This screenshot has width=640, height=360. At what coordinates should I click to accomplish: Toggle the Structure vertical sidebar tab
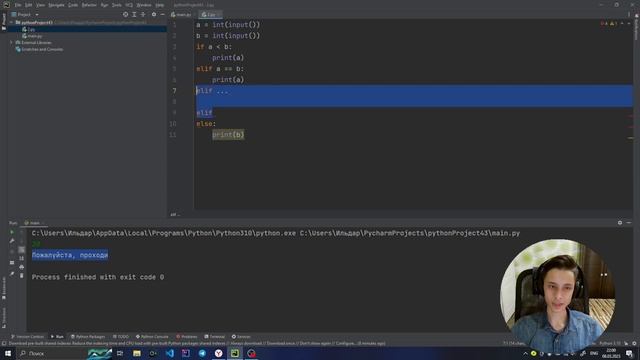click(x=4, y=318)
